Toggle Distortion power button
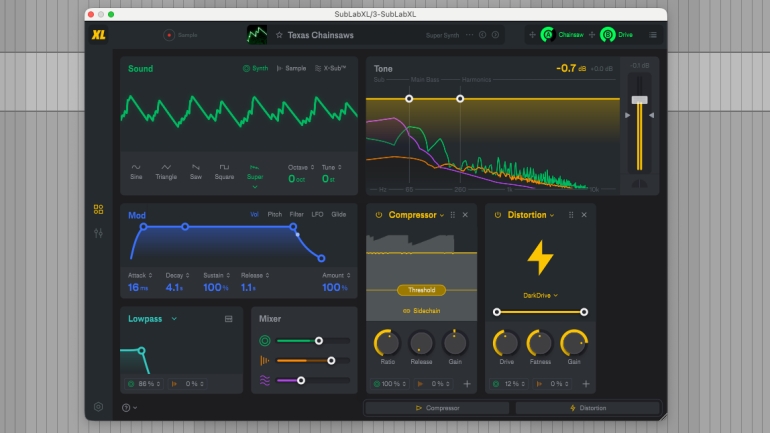Image resolution: width=770 pixels, height=433 pixels. point(497,215)
